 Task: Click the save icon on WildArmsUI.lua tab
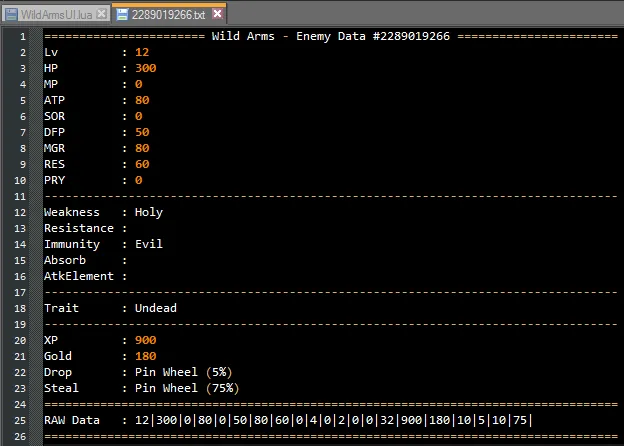[x=12, y=15]
